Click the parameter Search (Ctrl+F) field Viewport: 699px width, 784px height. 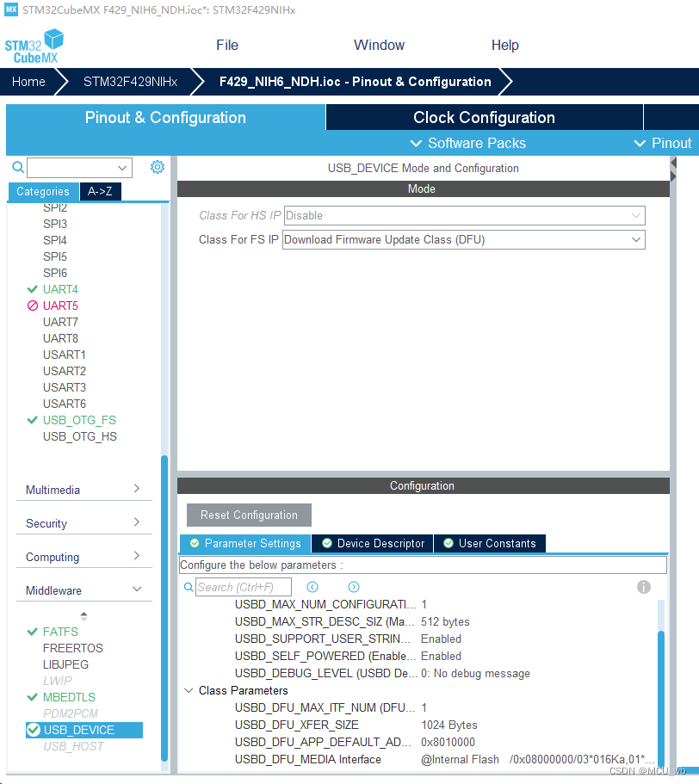point(243,587)
